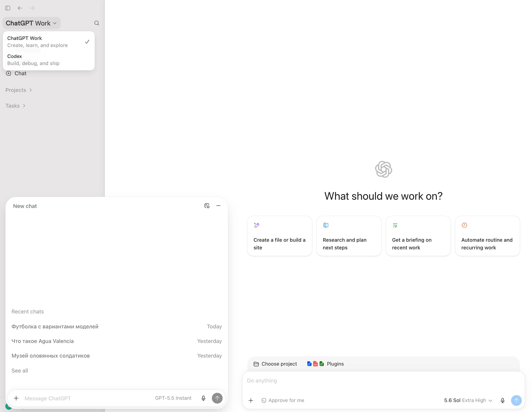Click the book icon on Research card

pos(326,225)
